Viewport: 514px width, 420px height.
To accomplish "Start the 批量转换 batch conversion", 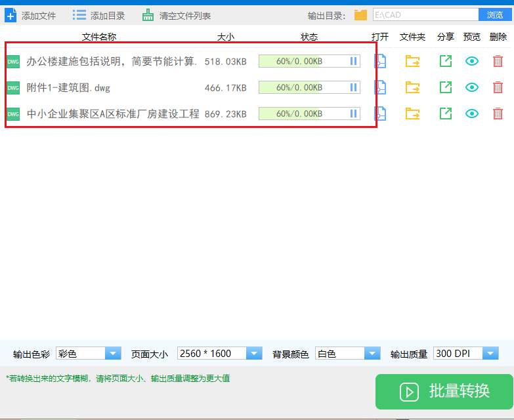I will 444,392.
